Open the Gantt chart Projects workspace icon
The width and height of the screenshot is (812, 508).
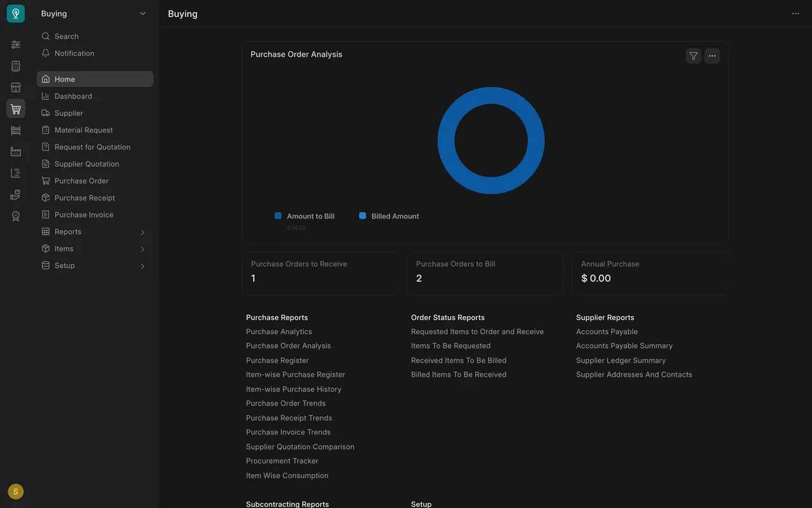click(16, 173)
